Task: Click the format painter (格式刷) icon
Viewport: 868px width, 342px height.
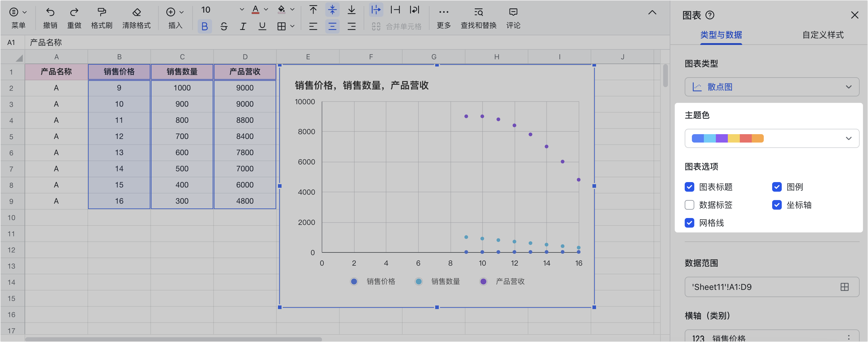Action: [102, 13]
